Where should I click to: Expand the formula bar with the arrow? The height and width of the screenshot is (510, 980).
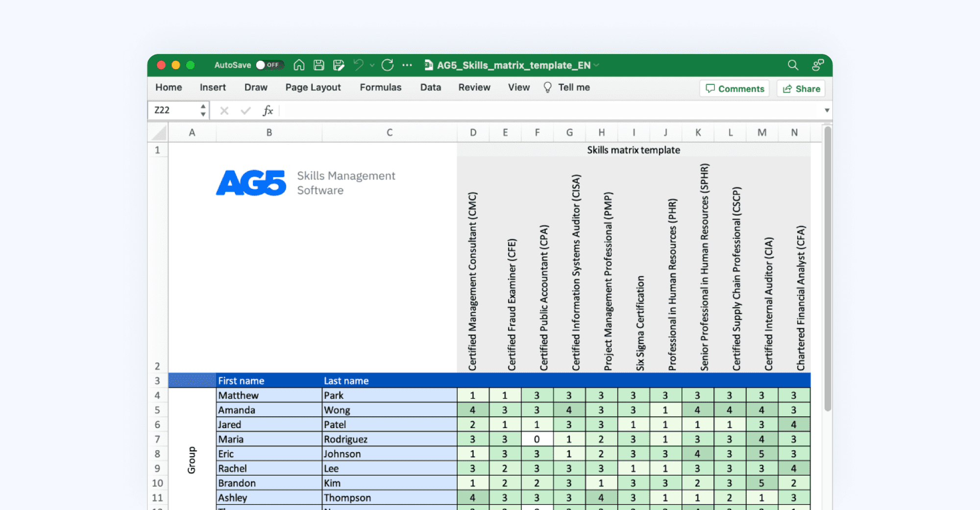(x=827, y=110)
